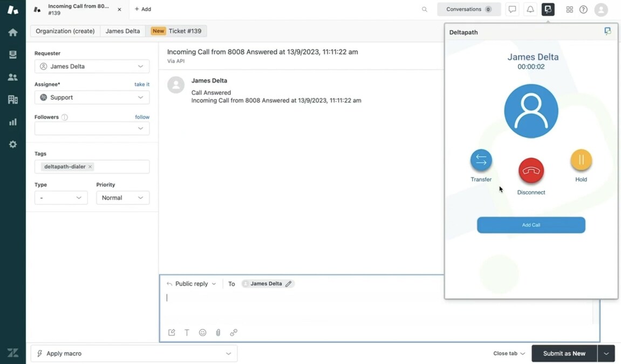Click James Delta avatar in conversation
The height and width of the screenshot is (364, 621).
click(x=176, y=85)
